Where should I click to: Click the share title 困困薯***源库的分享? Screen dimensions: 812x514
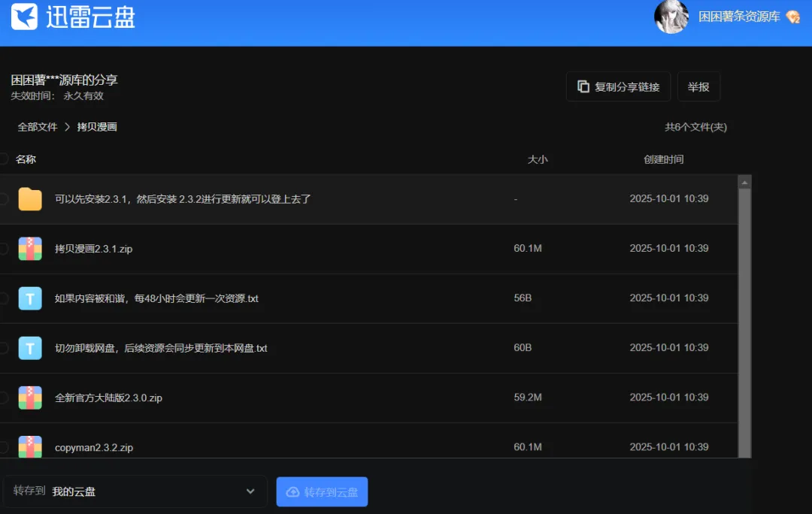[64, 80]
